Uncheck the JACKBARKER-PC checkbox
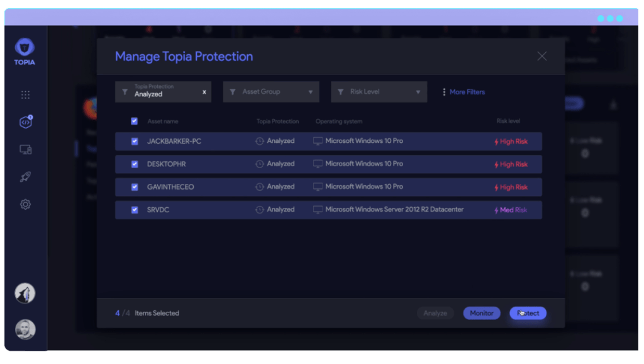 [134, 141]
